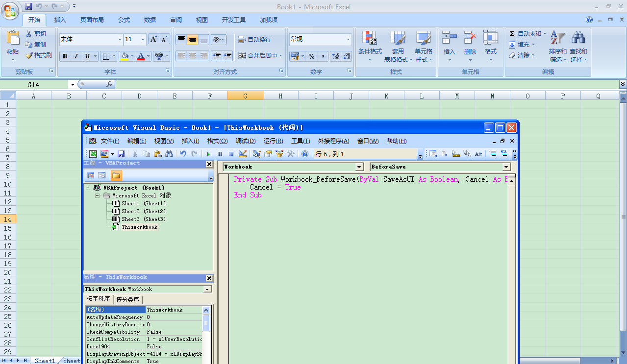Select Sheet2 (Sheet2) in the project tree
The image size is (627, 364).
click(144, 211)
